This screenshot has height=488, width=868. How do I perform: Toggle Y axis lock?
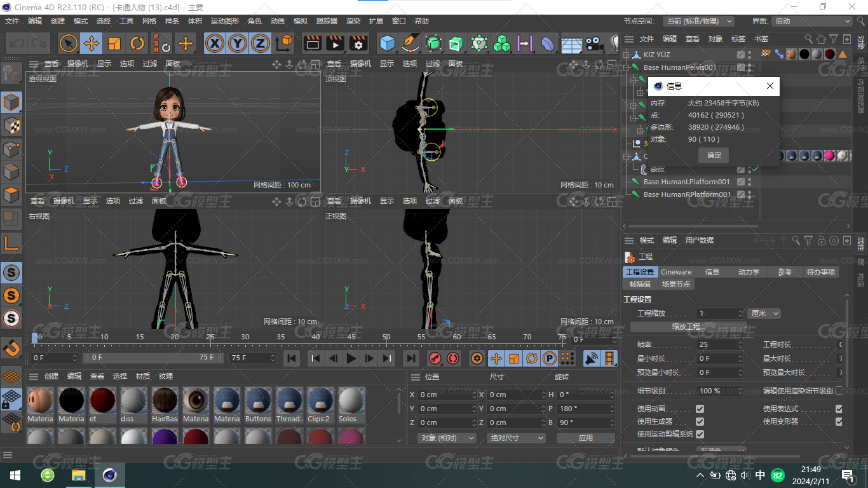pyautogui.click(x=238, y=43)
